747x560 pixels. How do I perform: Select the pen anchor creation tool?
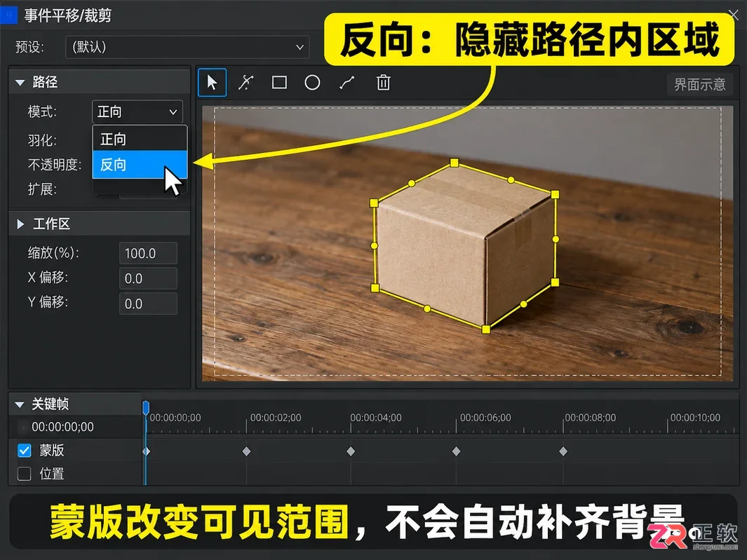click(245, 83)
